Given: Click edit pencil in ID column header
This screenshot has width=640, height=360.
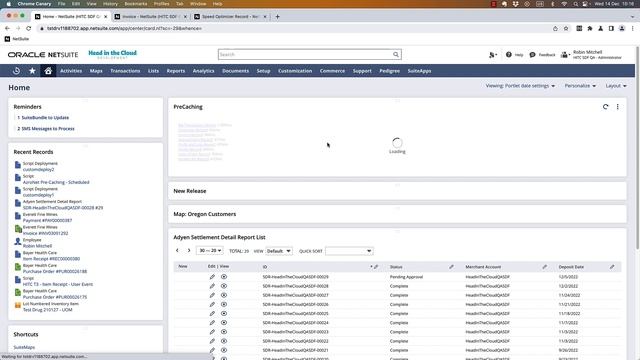Looking at the screenshot, I should point(376,267).
